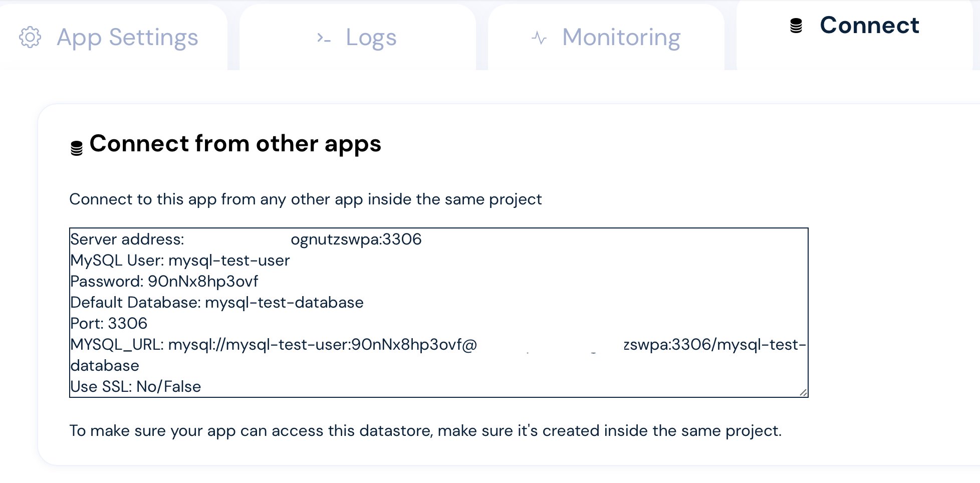Viewport: 980px width, 483px height.
Task: Open the Logs tab
Action: (371, 37)
